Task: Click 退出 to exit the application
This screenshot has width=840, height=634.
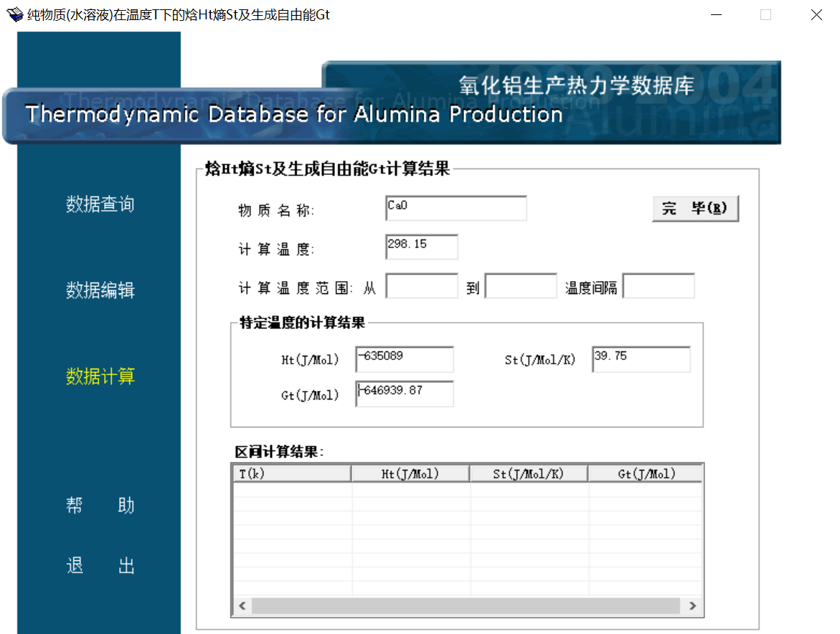Action: 100,566
